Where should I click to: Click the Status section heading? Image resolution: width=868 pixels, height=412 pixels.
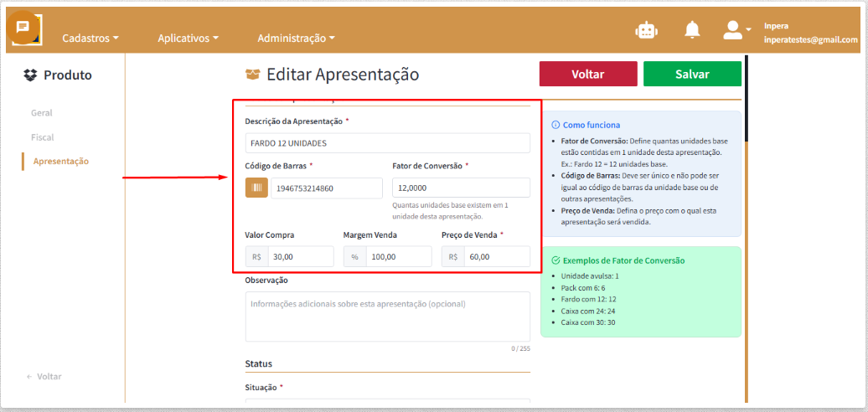[x=259, y=364]
